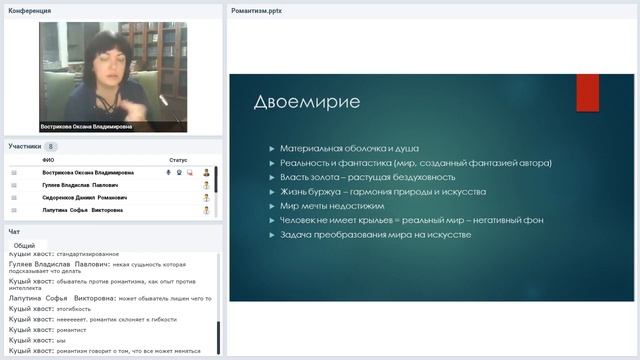The height and width of the screenshot is (360, 640).
Task: Click the chat scrollbar thumb
Action: (x=218, y=338)
